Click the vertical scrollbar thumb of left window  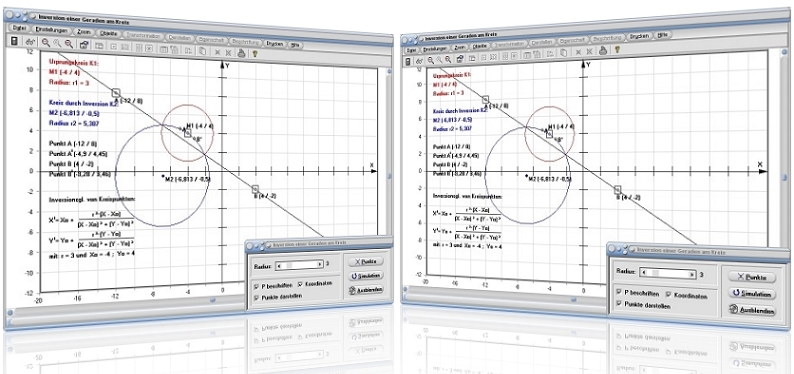click(x=389, y=176)
